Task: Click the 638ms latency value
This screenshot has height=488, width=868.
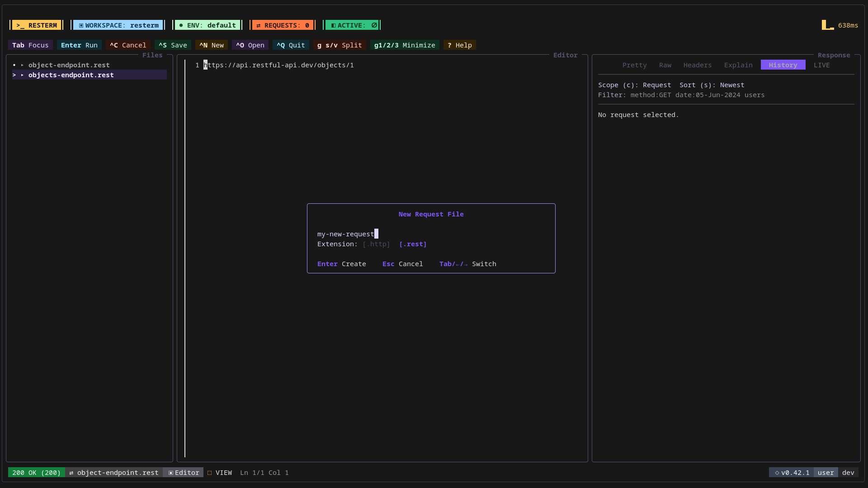Action: [x=848, y=25]
